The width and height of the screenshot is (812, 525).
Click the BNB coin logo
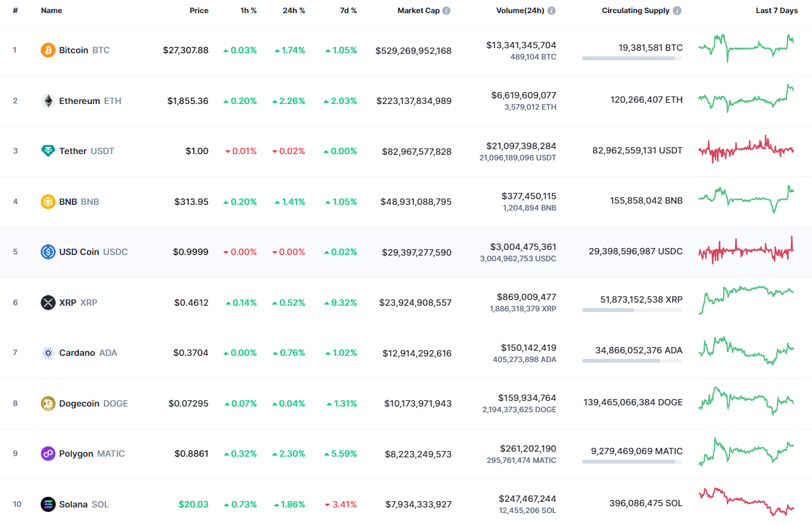click(48, 201)
